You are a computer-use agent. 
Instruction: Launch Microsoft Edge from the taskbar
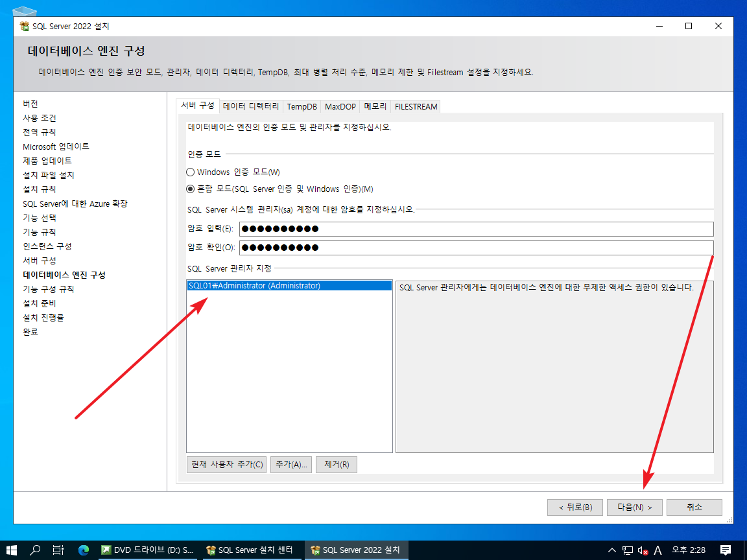tap(84, 550)
